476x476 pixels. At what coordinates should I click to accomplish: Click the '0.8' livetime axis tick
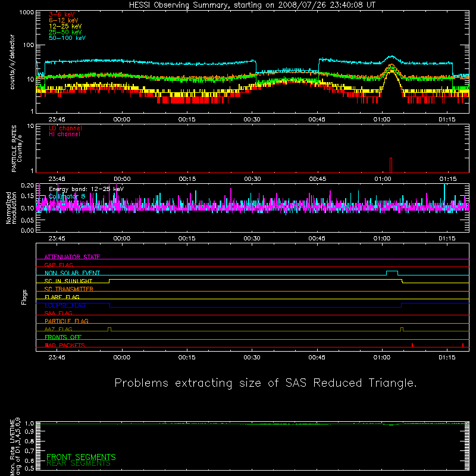click(x=29, y=441)
